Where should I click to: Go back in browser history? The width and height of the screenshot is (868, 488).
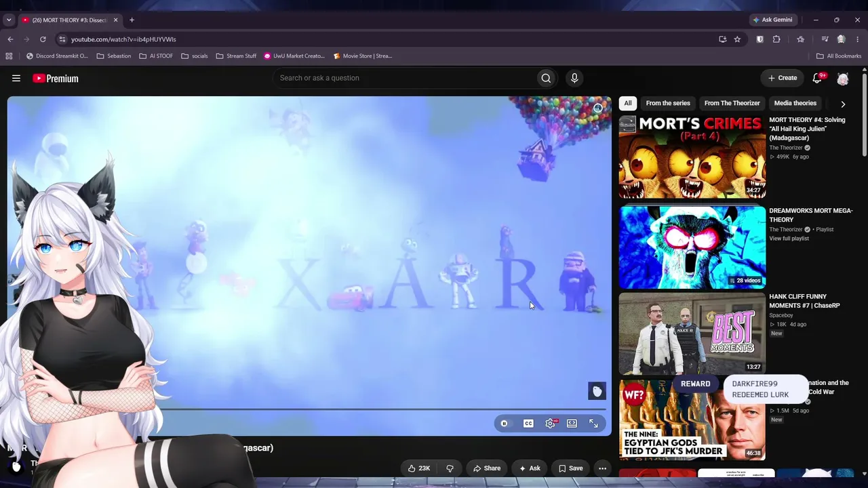tap(10, 39)
